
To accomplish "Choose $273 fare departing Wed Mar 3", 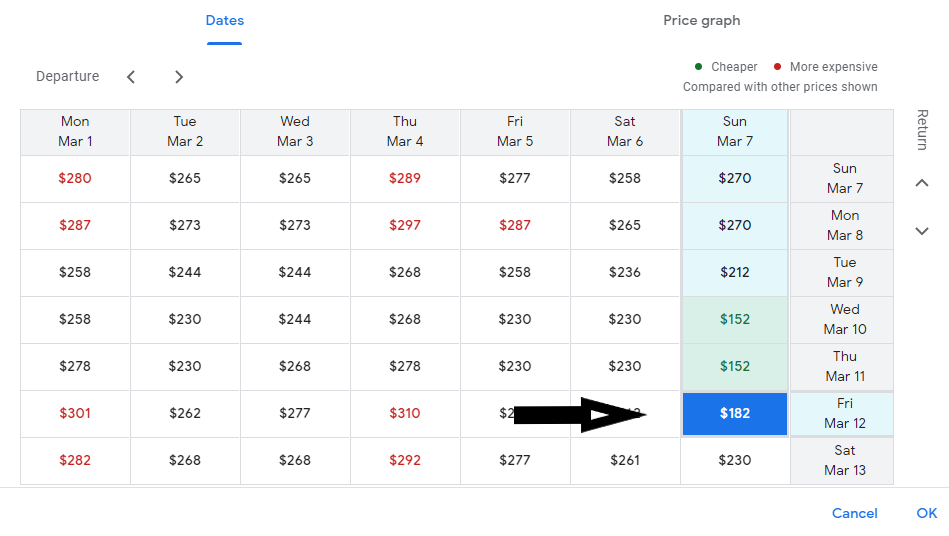I will (x=295, y=225).
